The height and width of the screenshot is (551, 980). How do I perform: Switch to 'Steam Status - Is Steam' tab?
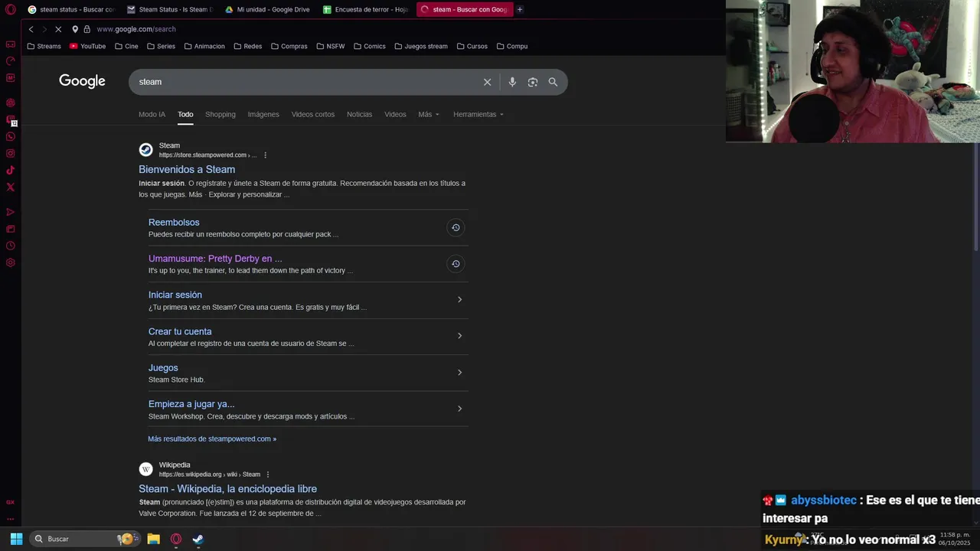tap(168, 9)
